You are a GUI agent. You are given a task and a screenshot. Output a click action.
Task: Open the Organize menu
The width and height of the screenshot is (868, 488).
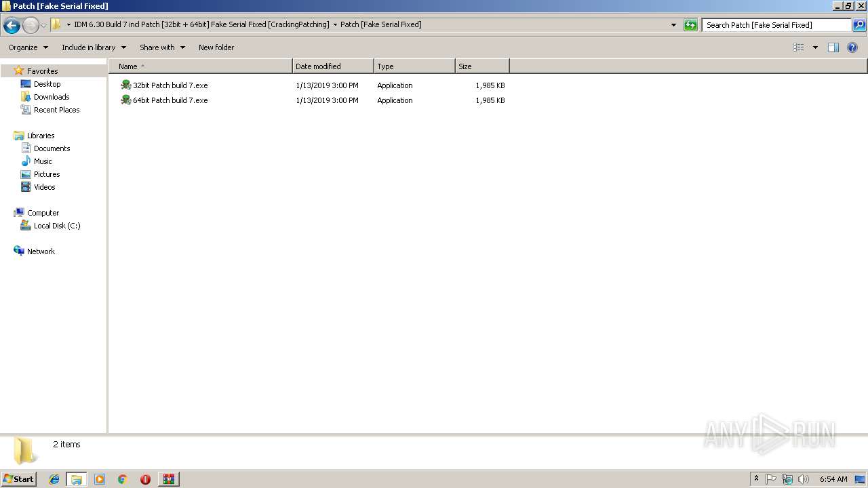click(28, 47)
